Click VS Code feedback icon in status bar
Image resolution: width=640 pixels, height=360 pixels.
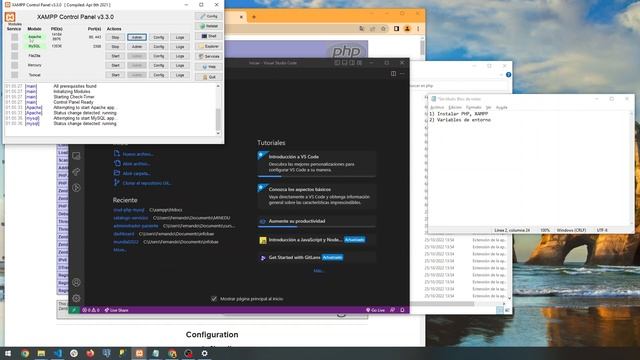393,310
